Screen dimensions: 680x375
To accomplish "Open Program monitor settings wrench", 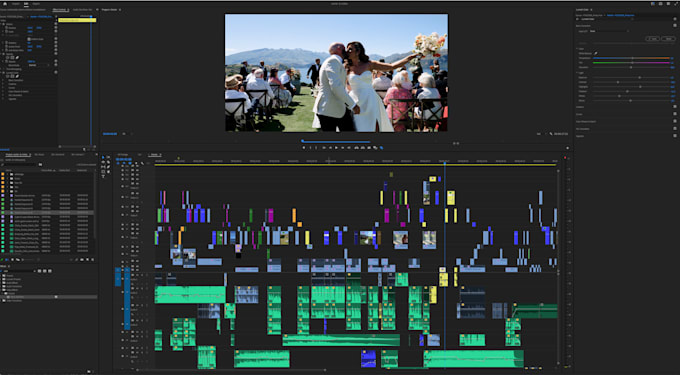I will (551, 134).
